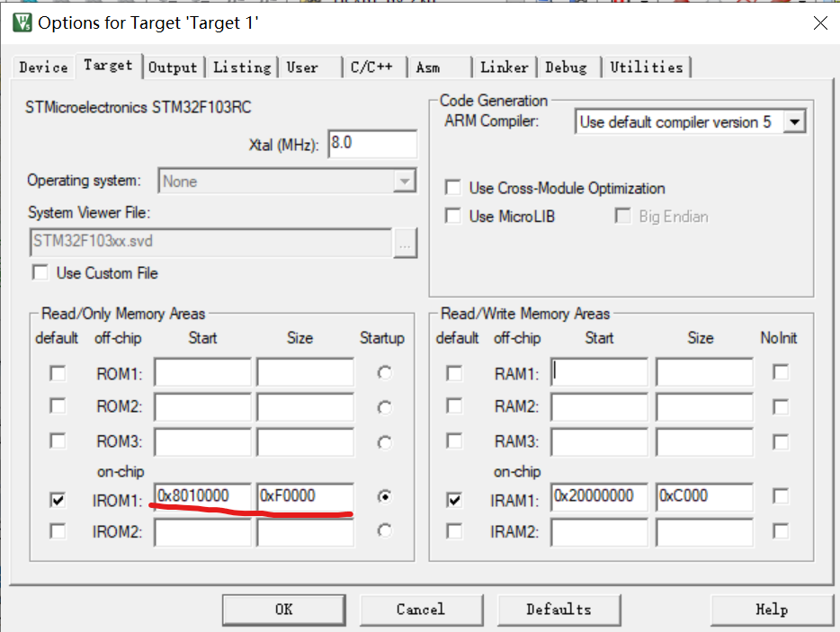
Task: Enable Use Cross-Module Optimization
Action: (452, 188)
